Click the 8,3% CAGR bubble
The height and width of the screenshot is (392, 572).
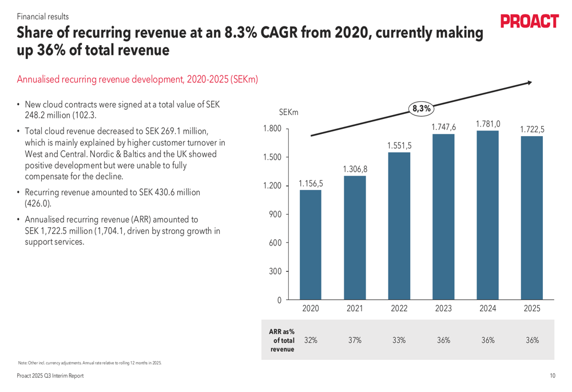pos(421,108)
